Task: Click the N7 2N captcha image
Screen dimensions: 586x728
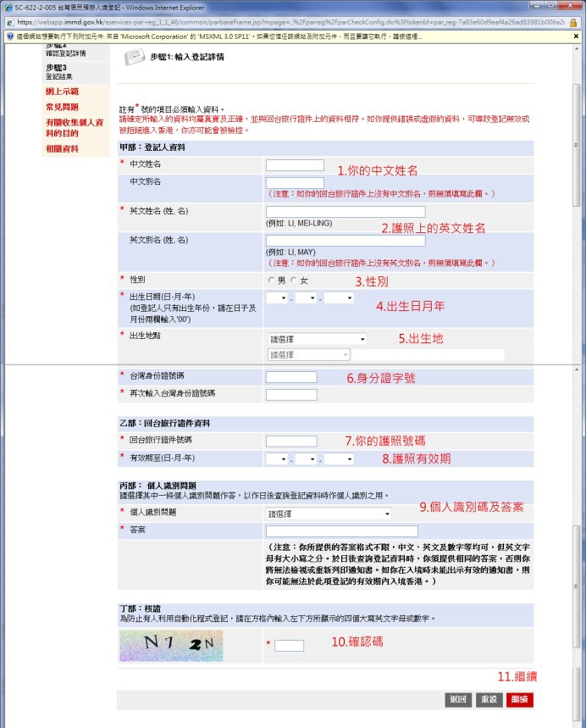Action: (x=171, y=645)
